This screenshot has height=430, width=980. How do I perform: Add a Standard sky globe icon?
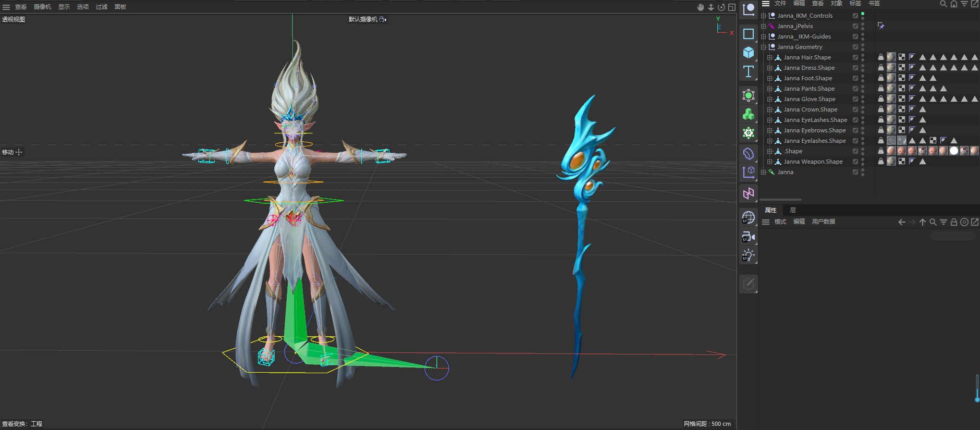pos(749,217)
